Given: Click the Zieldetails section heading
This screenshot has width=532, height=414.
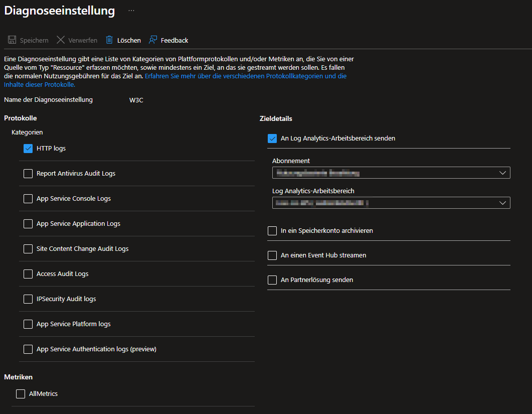Looking at the screenshot, I should [276, 118].
